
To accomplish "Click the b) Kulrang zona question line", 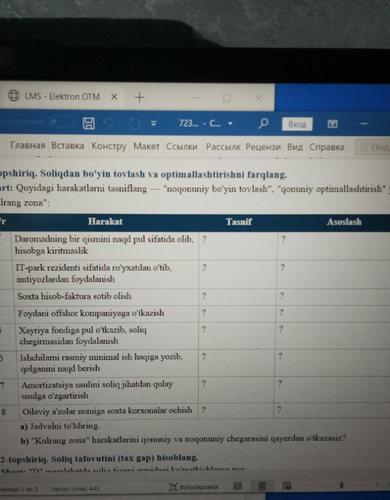I will pyautogui.click(x=183, y=439).
